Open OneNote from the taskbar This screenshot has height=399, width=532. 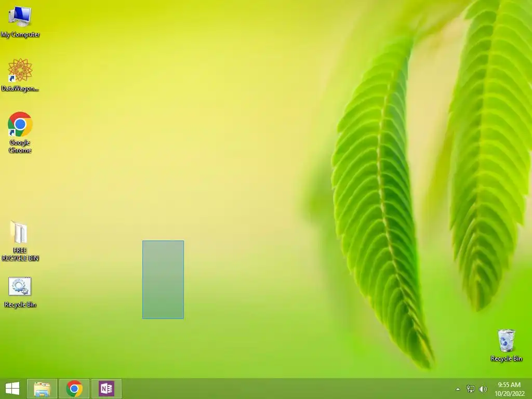[106, 389]
